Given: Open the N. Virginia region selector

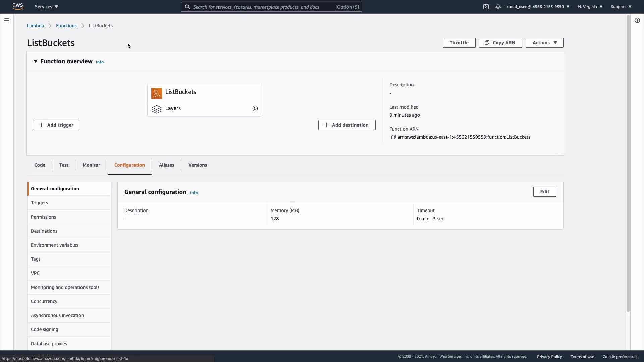Looking at the screenshot, I should [590, 7].
